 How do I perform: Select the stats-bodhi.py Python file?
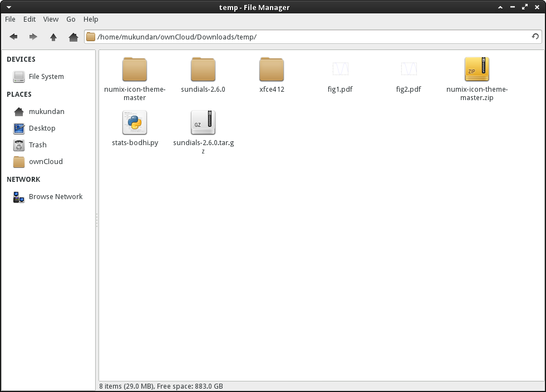coord(135,123)
